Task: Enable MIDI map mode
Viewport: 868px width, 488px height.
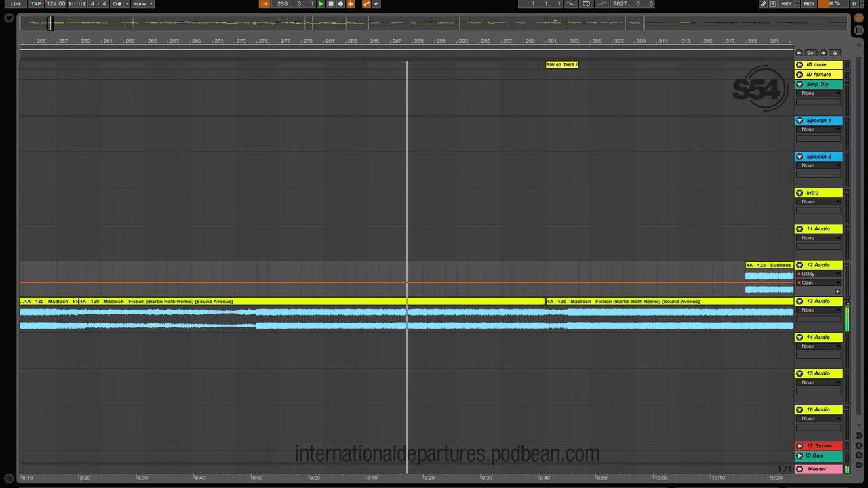Action: coord(809,4)
